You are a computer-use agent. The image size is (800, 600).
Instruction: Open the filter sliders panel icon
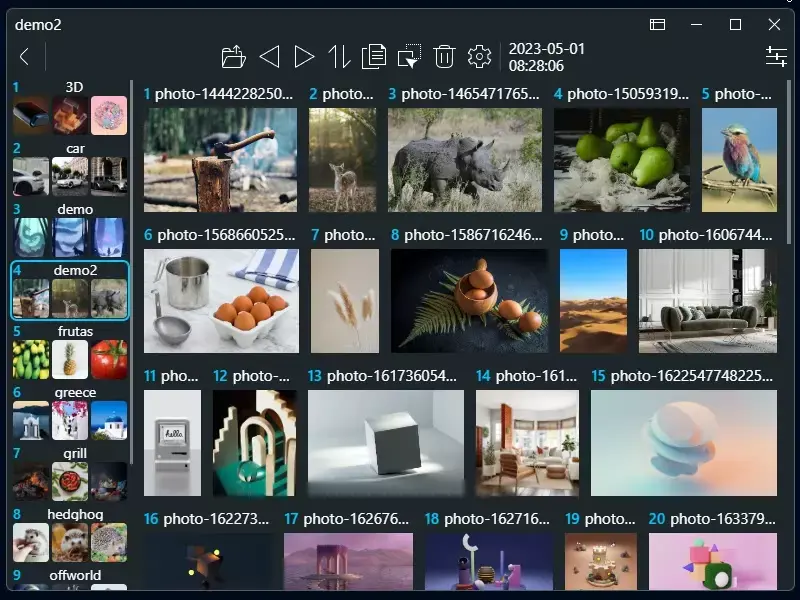pos(776,57)
